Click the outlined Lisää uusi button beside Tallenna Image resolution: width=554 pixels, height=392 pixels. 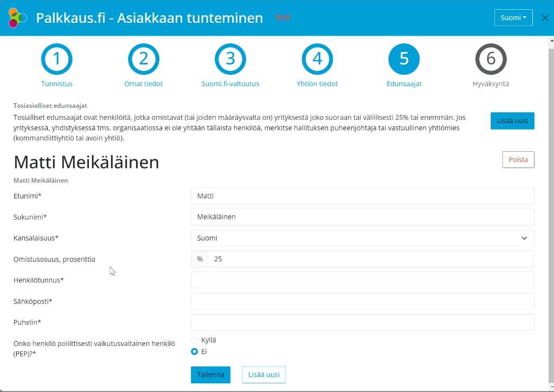click(x=263, y=375)
